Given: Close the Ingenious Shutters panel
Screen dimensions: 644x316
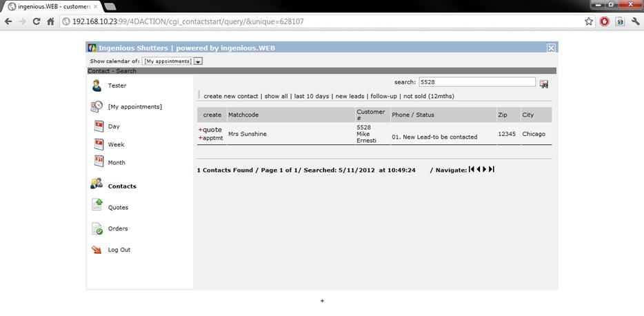Looking at the screenshot, I should point(550,48).
